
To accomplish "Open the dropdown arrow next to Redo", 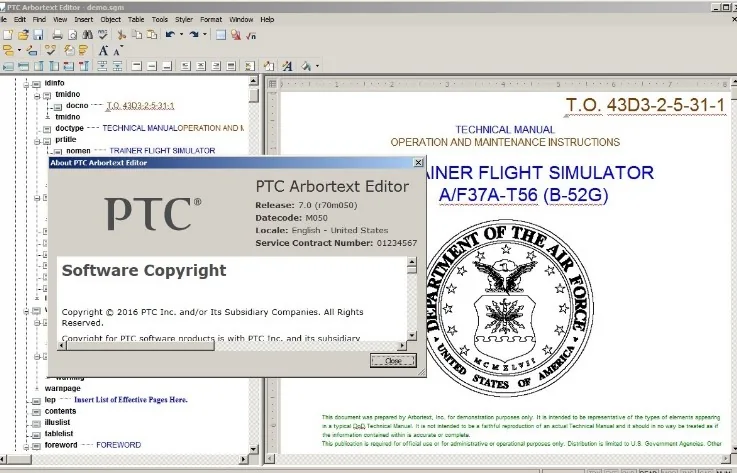I will [x=205, y=35].
